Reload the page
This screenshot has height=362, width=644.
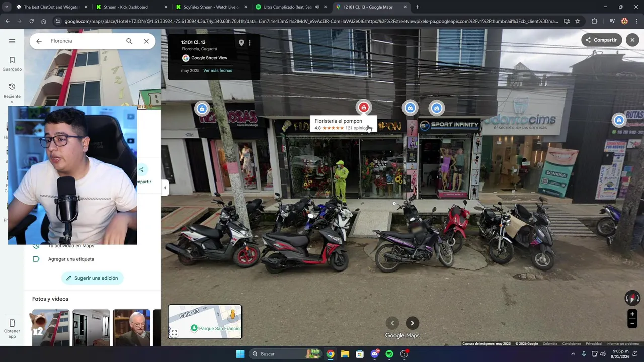pyautogui.click(x=31, y=21)
